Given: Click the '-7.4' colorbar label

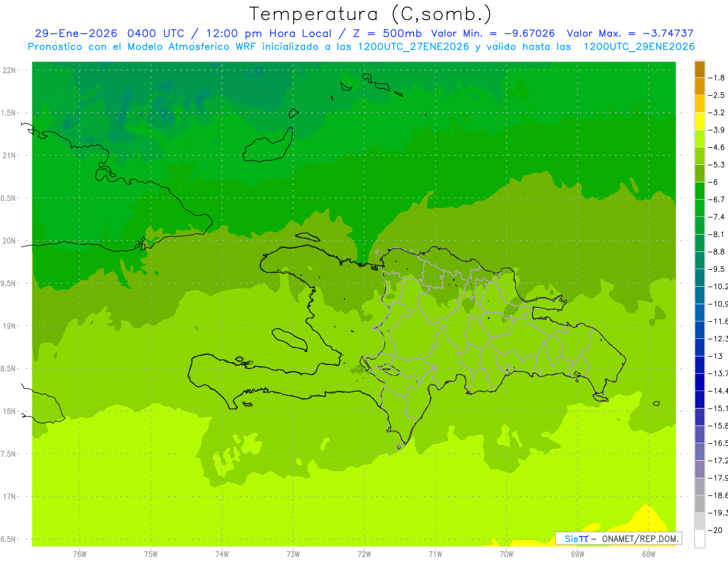Looking at the screenshot, I should (716, 217).
